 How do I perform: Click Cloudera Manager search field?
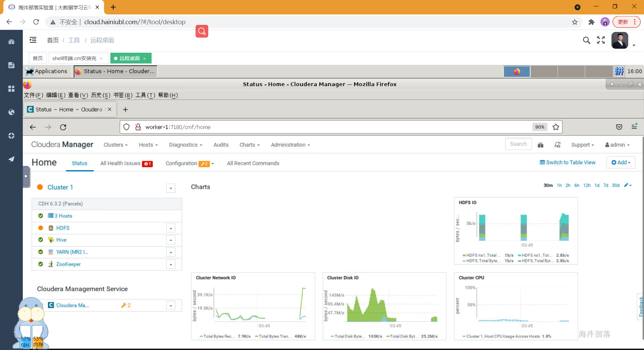pos(518,144)
